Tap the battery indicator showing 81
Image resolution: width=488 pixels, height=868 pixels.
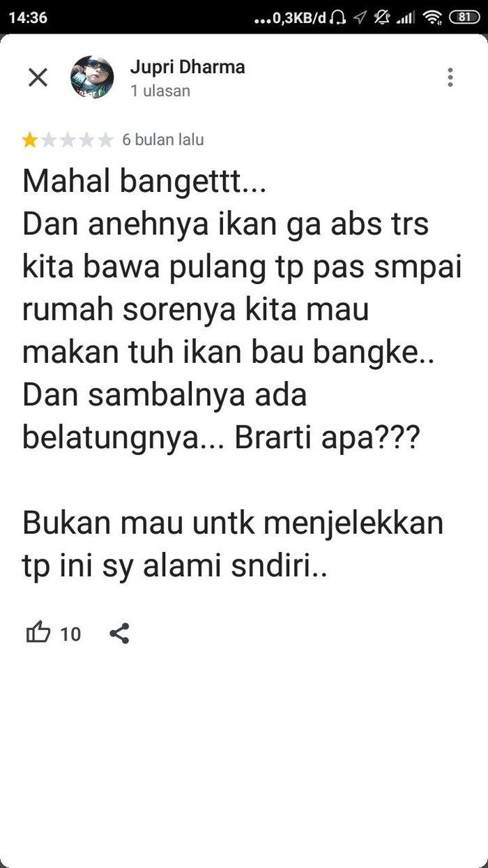tap(464, 17)
